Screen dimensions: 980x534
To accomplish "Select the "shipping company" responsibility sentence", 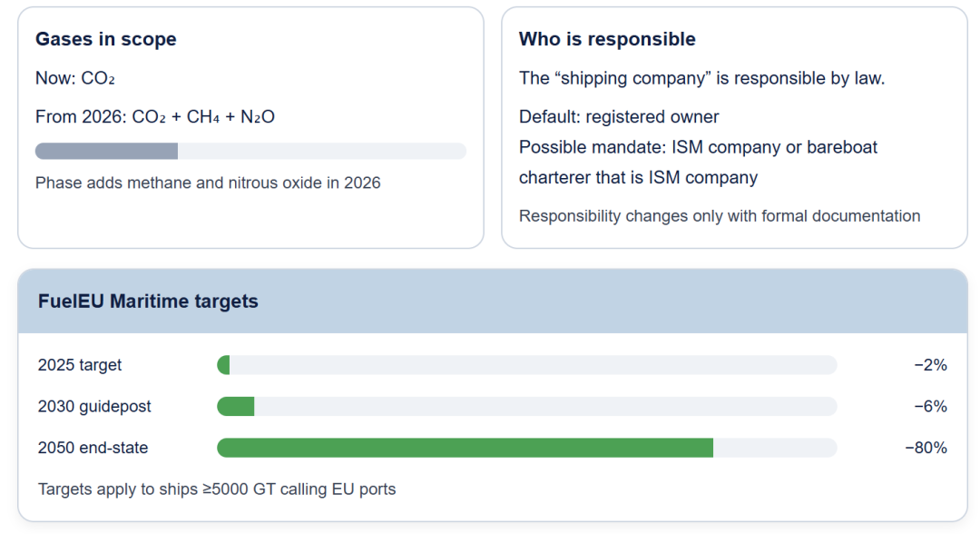I will tap(701, 78).
